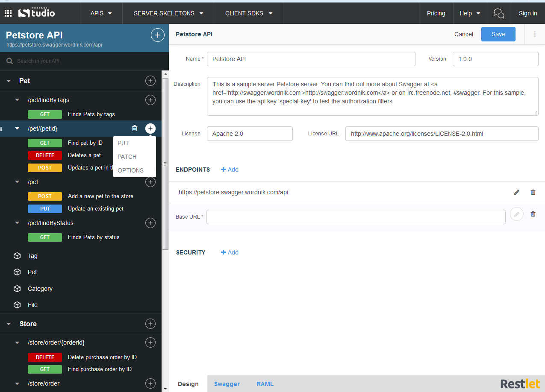Screen dimensions: 545x392
Task: Click the License URL input field
Action: pyautogui.click(x=442, y=134)
